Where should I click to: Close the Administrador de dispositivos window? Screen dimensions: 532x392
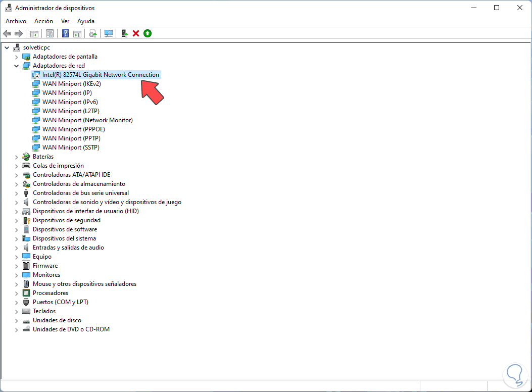point(519,8)
